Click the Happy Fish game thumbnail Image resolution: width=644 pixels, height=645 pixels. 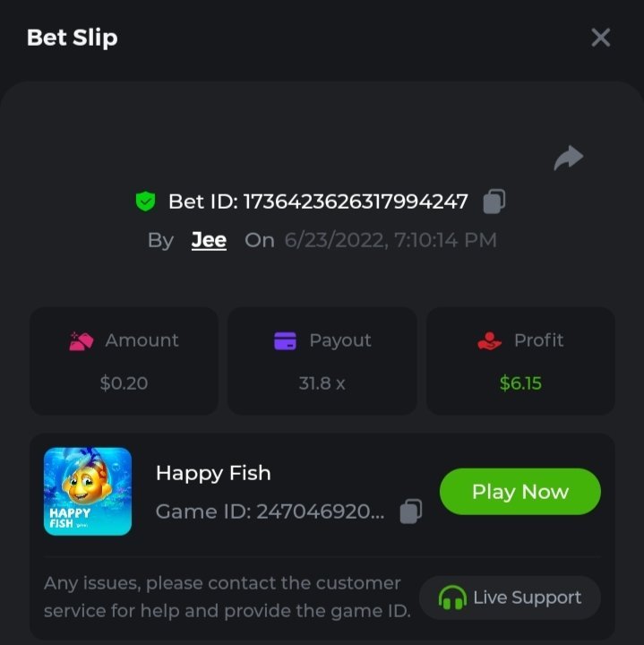pyautogui.click(x=88, y=492)
